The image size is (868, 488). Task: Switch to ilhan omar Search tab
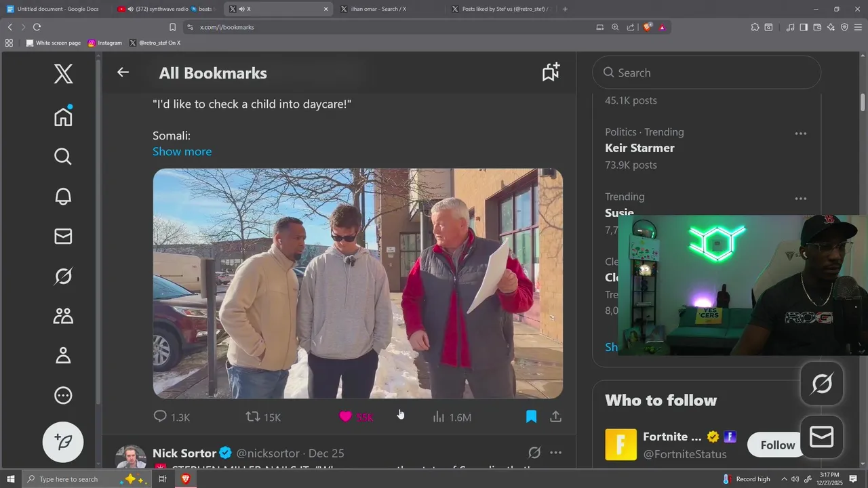[x=388, y=9]
